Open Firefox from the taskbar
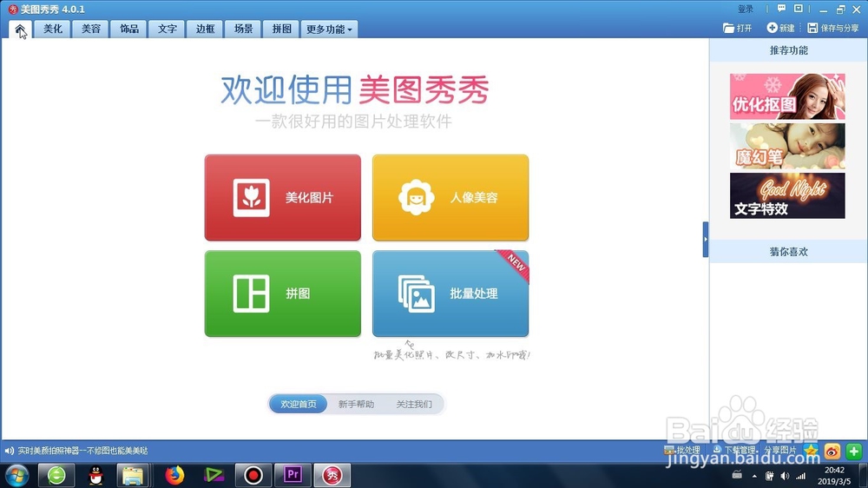868x488 pixels. [174, 475]
